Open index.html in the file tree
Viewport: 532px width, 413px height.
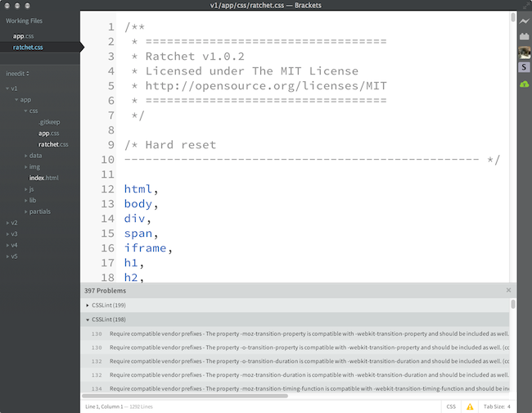[x=43, y=178]
